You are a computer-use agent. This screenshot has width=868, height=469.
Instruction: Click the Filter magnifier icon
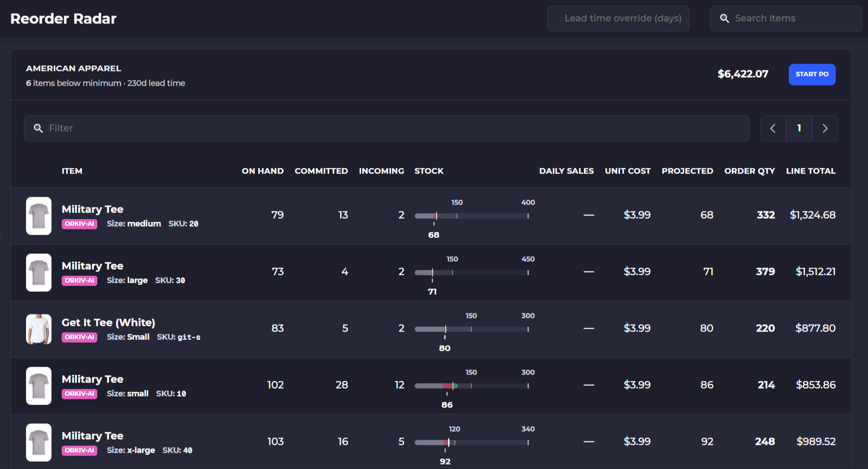pos(38,129)
